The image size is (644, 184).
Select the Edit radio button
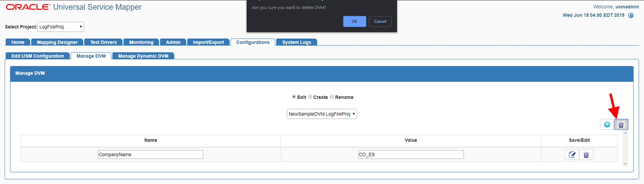294,97
